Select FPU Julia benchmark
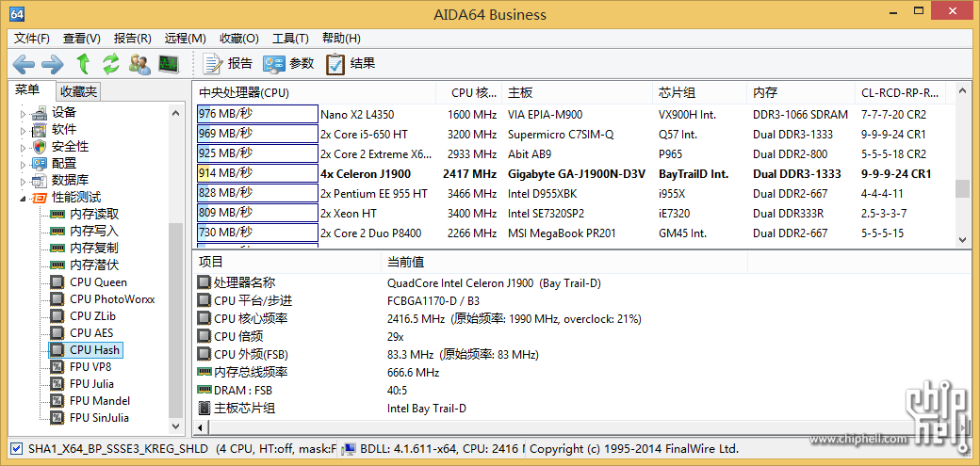The image size is (980, 466). 92,383
